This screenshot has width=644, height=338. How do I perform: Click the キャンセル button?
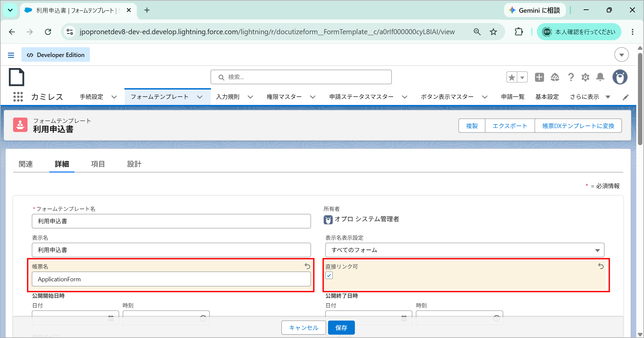(304, 328)
